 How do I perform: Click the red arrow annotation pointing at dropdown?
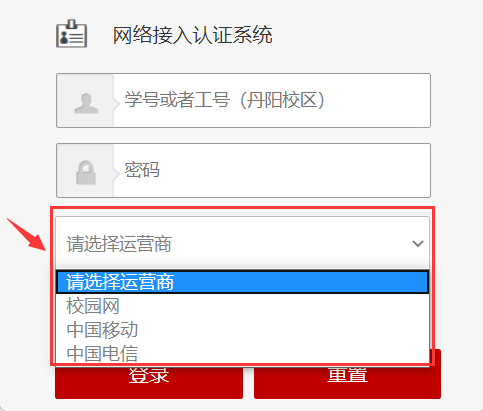click(x=27, y=235)
